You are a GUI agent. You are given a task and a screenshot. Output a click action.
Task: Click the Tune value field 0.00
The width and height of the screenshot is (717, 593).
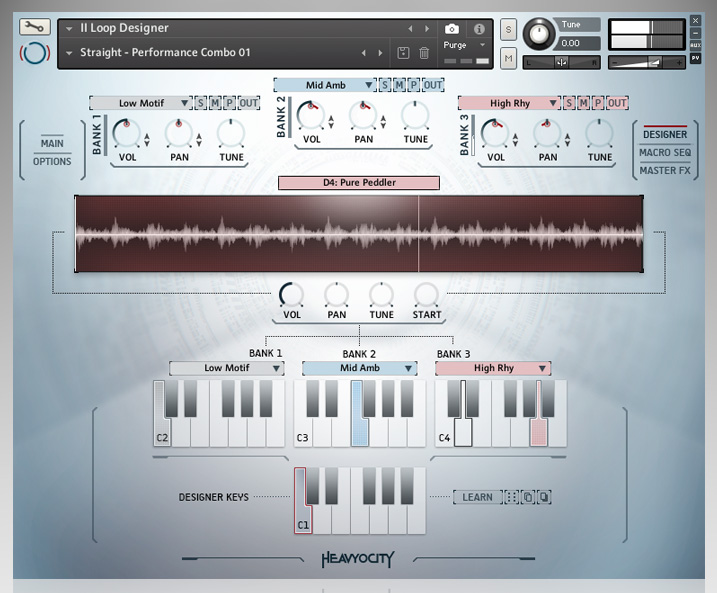point(579,43)
